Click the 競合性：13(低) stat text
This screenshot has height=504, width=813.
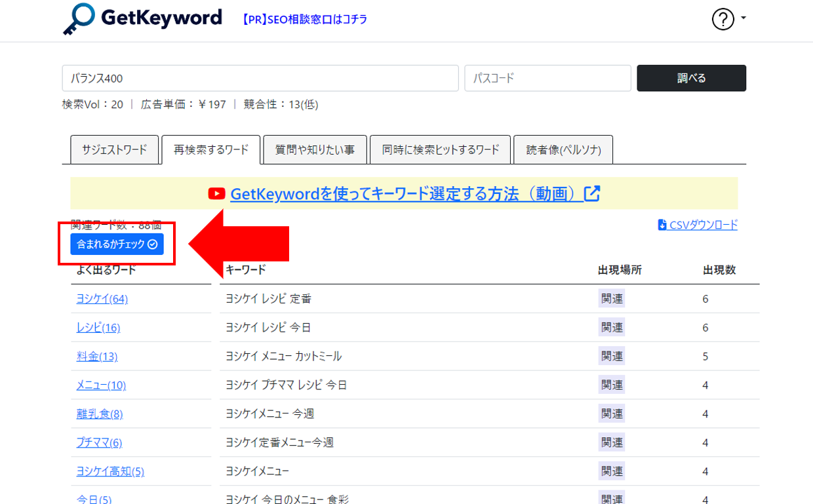[281, 104]
